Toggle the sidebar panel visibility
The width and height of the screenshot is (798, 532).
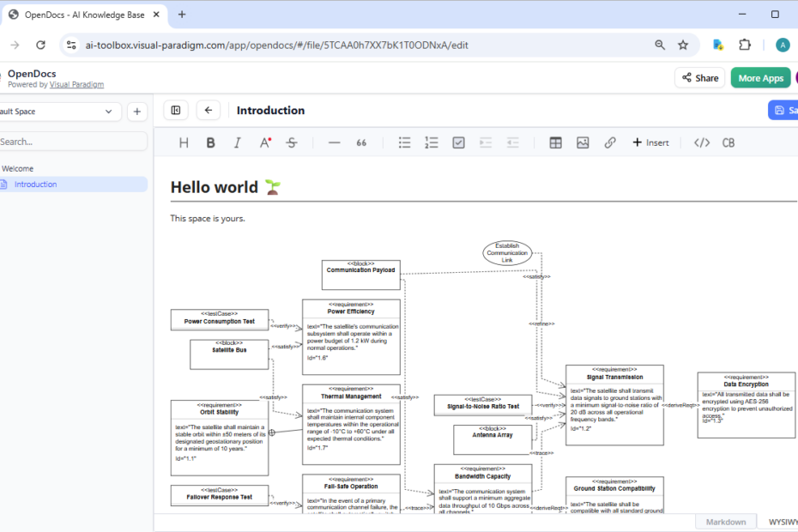pyautogui.click(x=175, y=110)
